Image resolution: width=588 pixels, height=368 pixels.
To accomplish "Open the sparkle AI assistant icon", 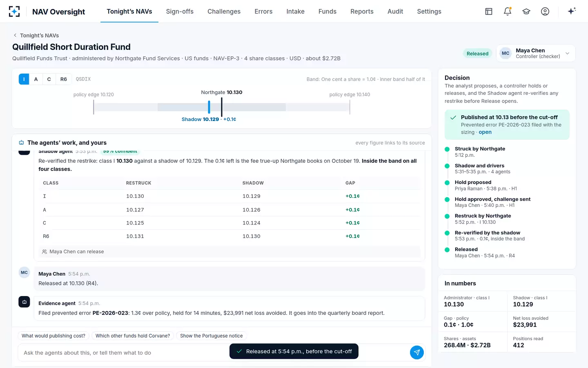I will [x=572, y=11].
